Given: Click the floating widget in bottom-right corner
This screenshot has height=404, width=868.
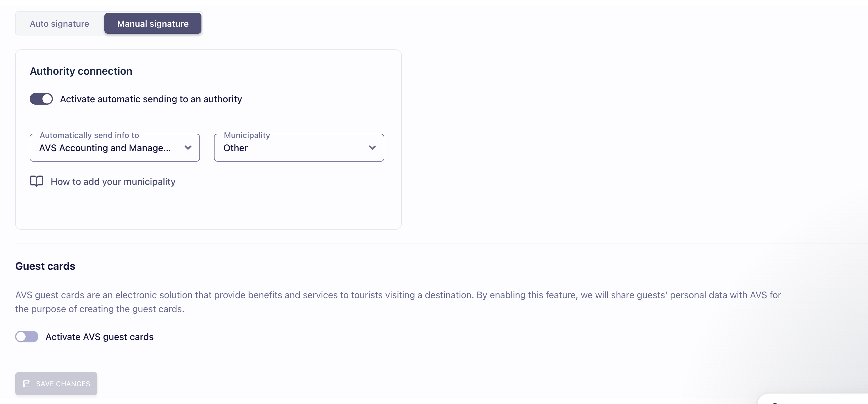Looking at the screenshot, I should point(815,399).
